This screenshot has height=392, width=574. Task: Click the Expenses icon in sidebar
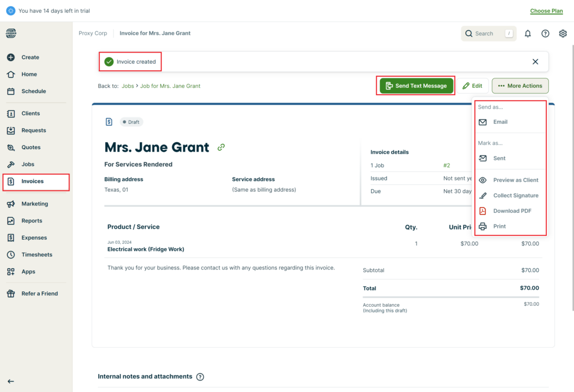pos(11,237)
